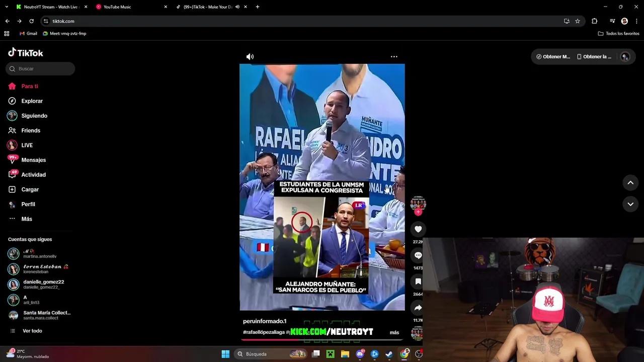Open the Extensions puzzle icon
Screen dimensions: 644x362
595,21
